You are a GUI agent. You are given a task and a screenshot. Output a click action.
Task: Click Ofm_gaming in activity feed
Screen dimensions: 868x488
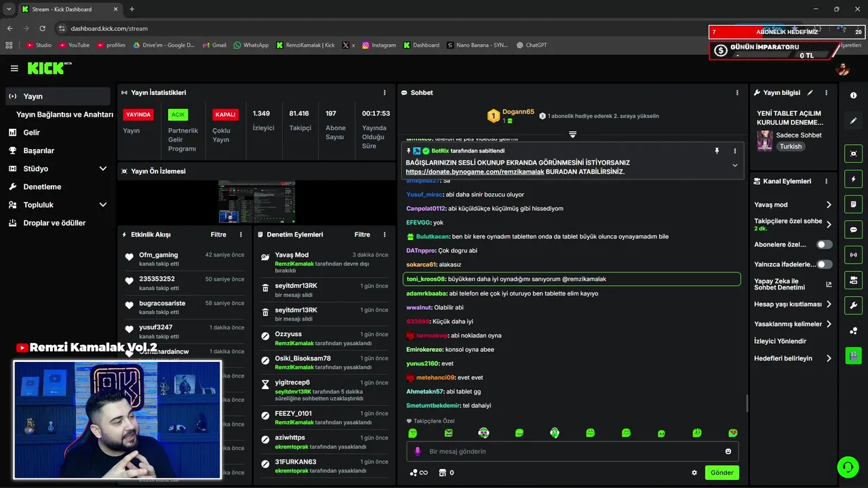click(159, 255)
